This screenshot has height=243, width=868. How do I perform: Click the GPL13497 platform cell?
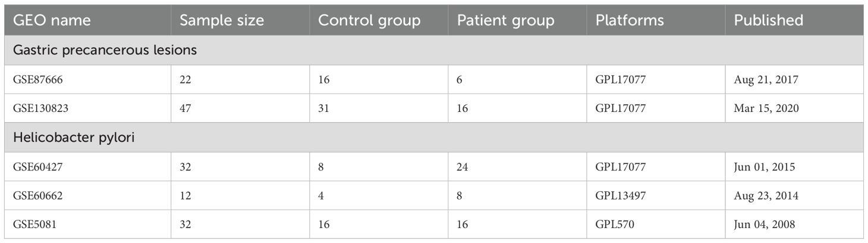tap(619, 195)
